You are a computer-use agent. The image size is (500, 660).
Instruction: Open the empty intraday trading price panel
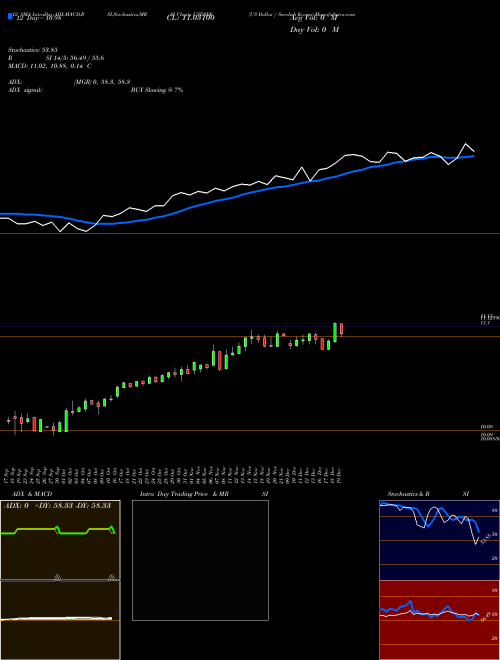(200, 560)
